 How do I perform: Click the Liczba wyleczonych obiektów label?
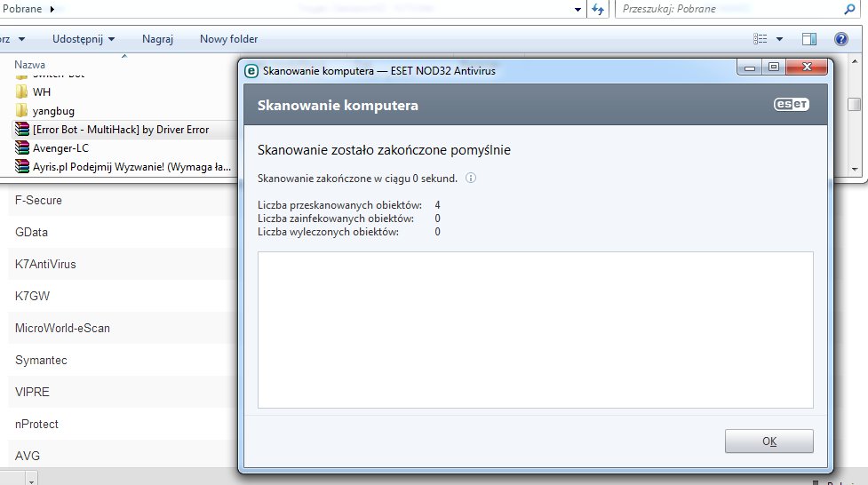328,232
